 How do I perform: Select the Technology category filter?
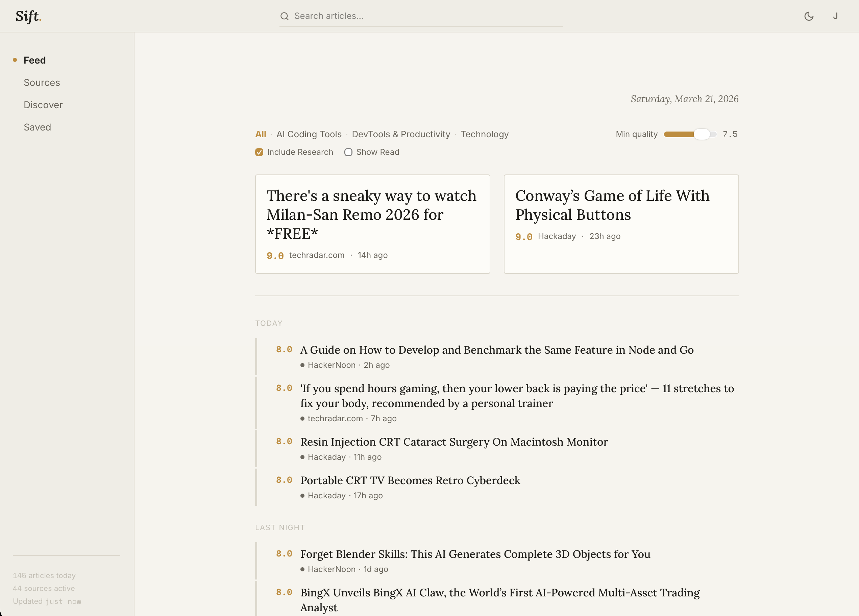(485, 134)
